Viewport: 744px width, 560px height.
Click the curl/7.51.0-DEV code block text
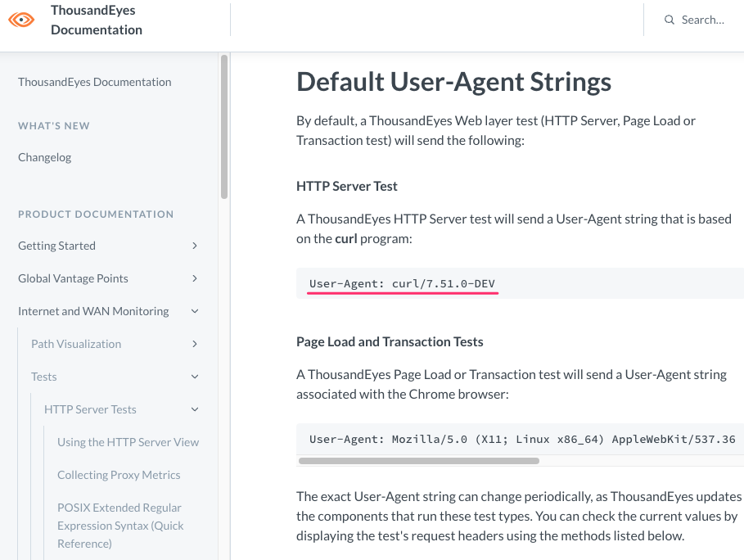(402, 283)
